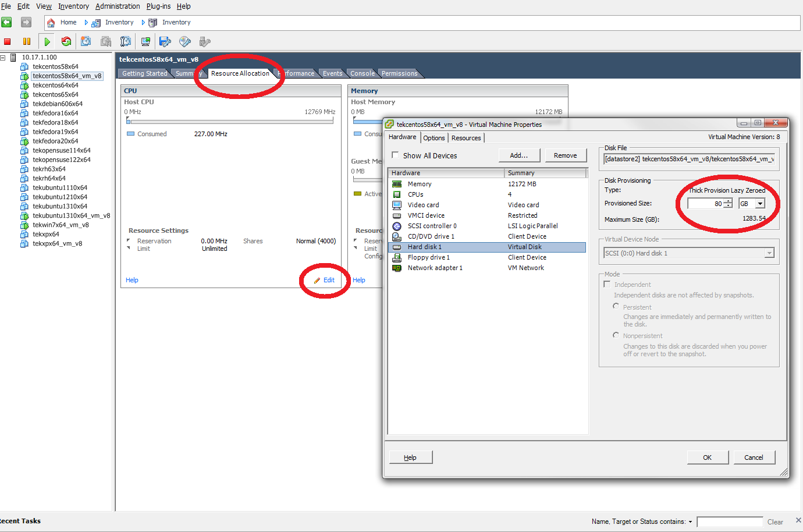
Task: Click the grey forward navigation arrow
Action: (26, 22)
